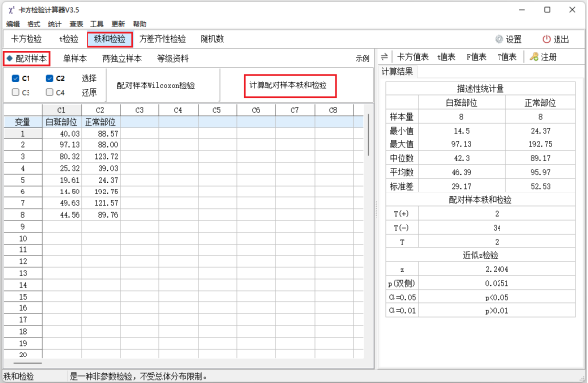
Task: Maximize the 卡方检验计算器 window
Action: pos(547,10)
